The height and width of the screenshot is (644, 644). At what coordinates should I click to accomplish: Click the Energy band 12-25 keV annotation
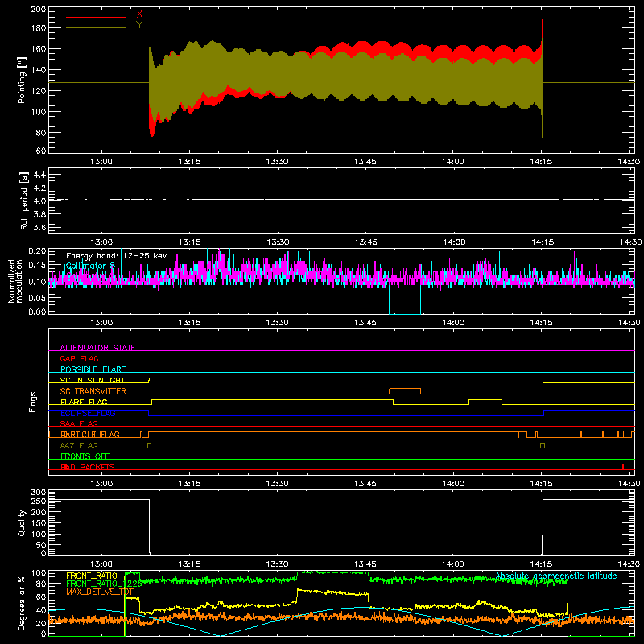(117, 256)
